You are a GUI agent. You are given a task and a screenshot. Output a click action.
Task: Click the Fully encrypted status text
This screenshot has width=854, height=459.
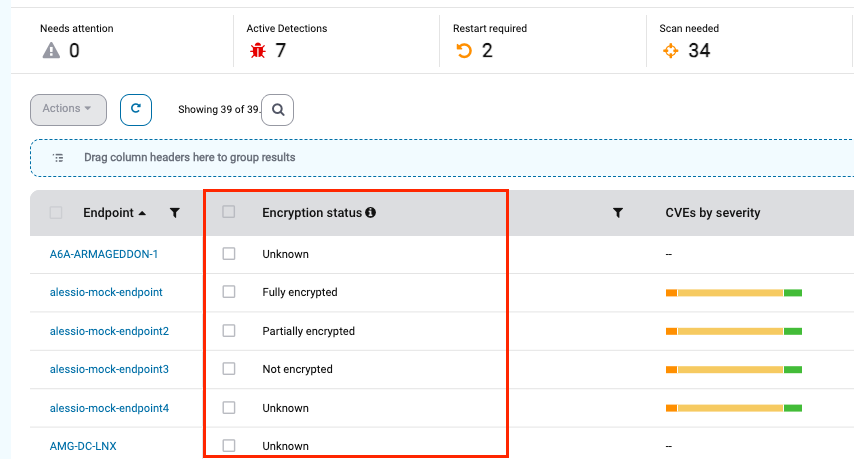pos(300,292)
